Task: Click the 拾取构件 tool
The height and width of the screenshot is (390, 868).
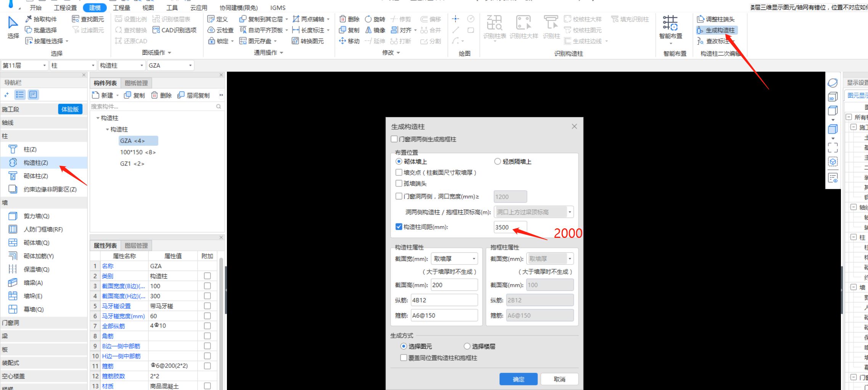Action: point(41,19)
